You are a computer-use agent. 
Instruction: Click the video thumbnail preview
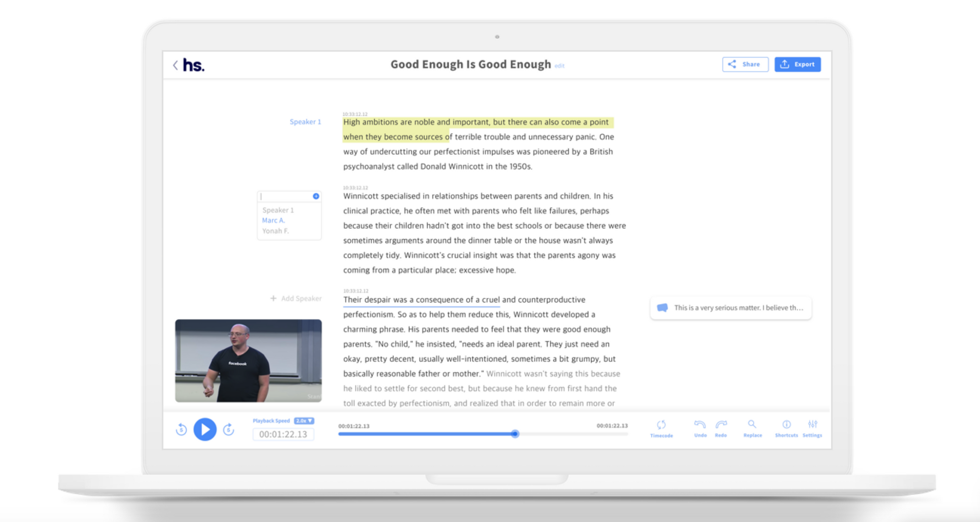(248, 361)
